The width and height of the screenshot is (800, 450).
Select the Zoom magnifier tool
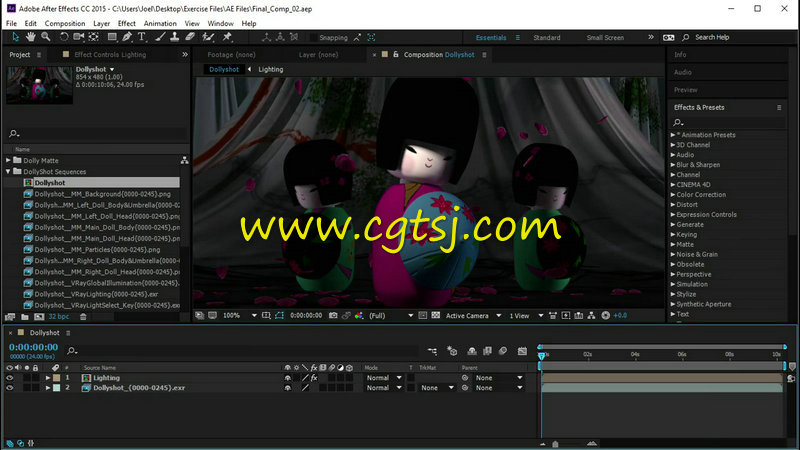click(x=46, y=37)
